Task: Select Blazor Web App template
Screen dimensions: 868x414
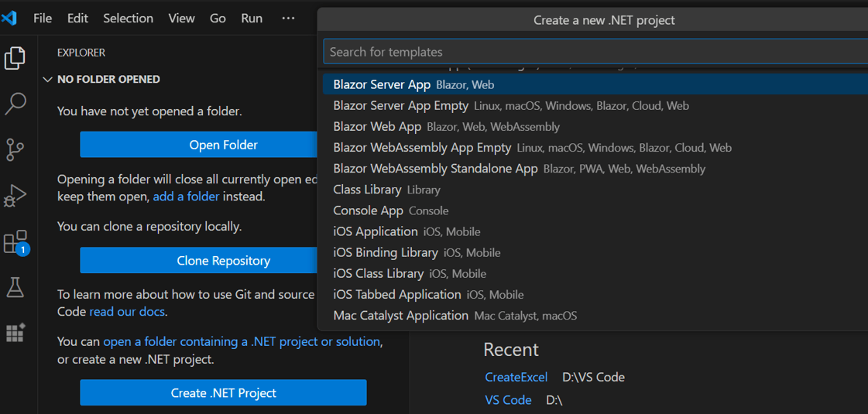Action: point(595,127)
